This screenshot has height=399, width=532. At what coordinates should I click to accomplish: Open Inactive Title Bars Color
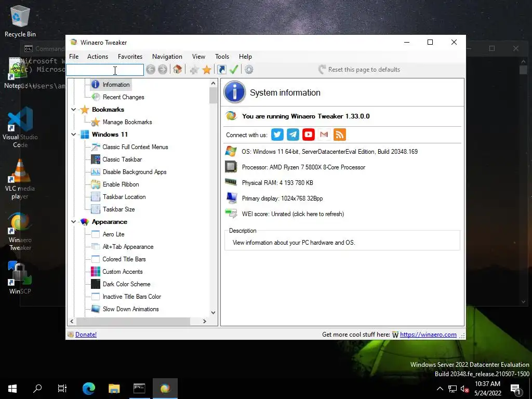[x=127, y=297]
